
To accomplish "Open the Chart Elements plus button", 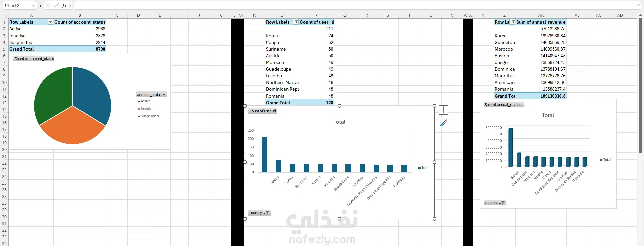I will [x=443, y=110].
